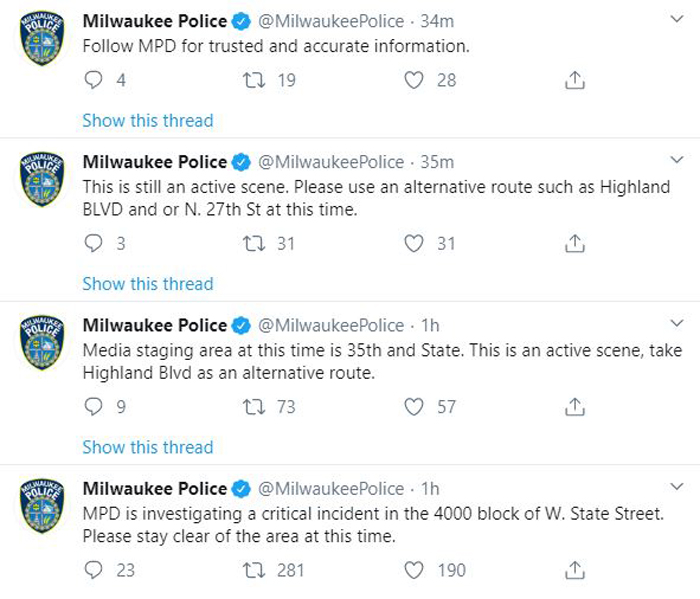Open @MilwaukeePolice handle on the 34m tweet
This screenshot has width=700, height=599.
tap(331, 21)
